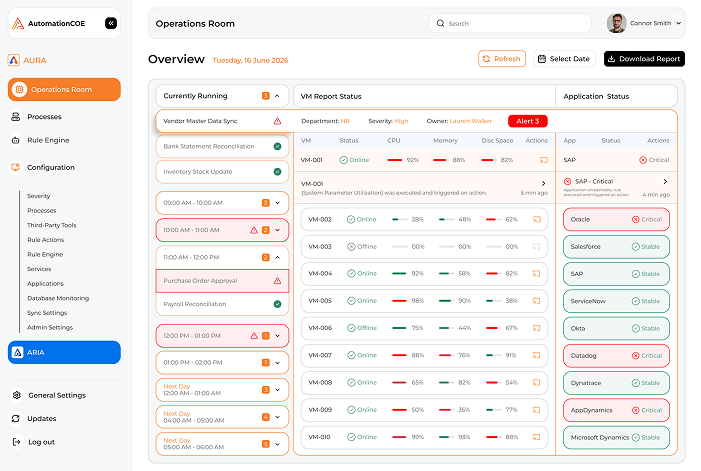Expand the 01:00 PM - 02:00 PM slot
Image resolution: width=701 pixels, height=471 pixels.
[278, 363]
